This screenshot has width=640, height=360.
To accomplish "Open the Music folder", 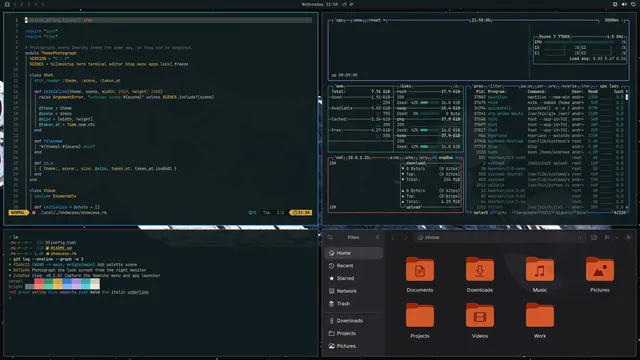I will [540, 270].
